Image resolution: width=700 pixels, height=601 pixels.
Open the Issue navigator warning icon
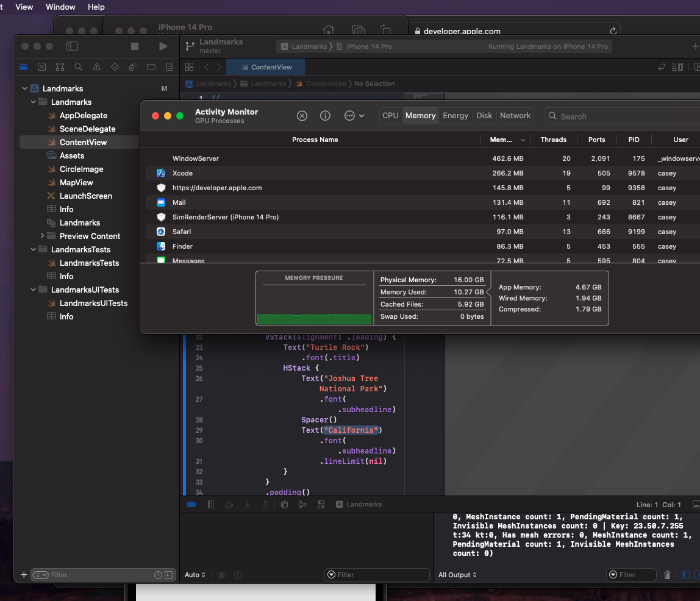pos(96,67)
